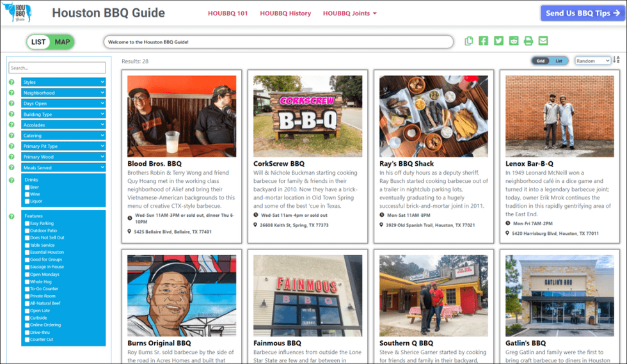This screenshot has height=364, width=627.
Task: Check the Liquor checkbox
Action: [27, 202]
